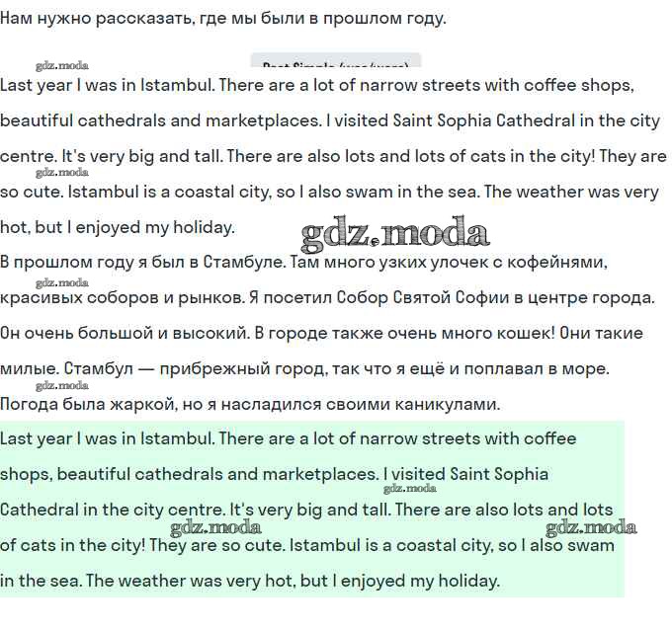Click the line starting "Погода была жаркой"
Viewport: 672px width, 632px height.
[x=250, y=404]
